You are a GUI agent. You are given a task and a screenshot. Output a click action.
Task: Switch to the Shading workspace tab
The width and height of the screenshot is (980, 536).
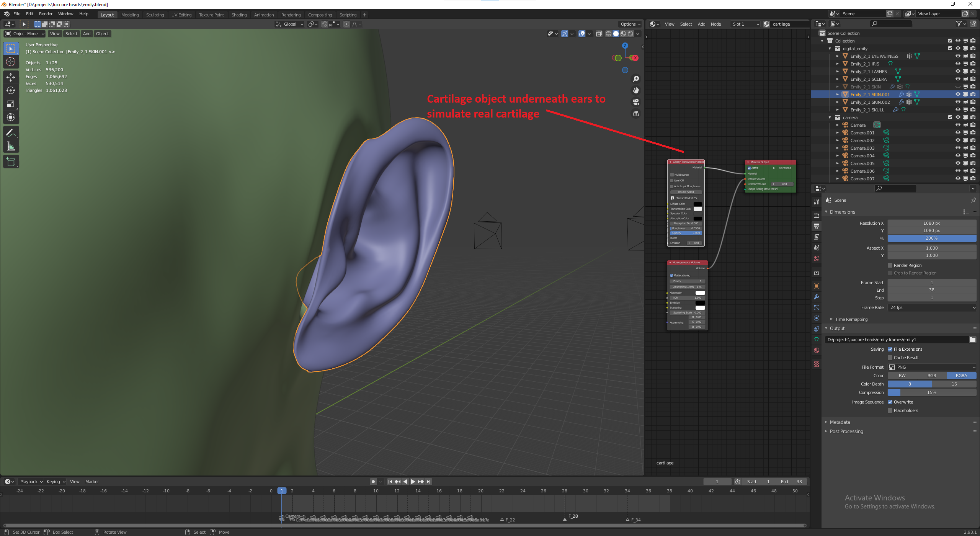[239, 15]
